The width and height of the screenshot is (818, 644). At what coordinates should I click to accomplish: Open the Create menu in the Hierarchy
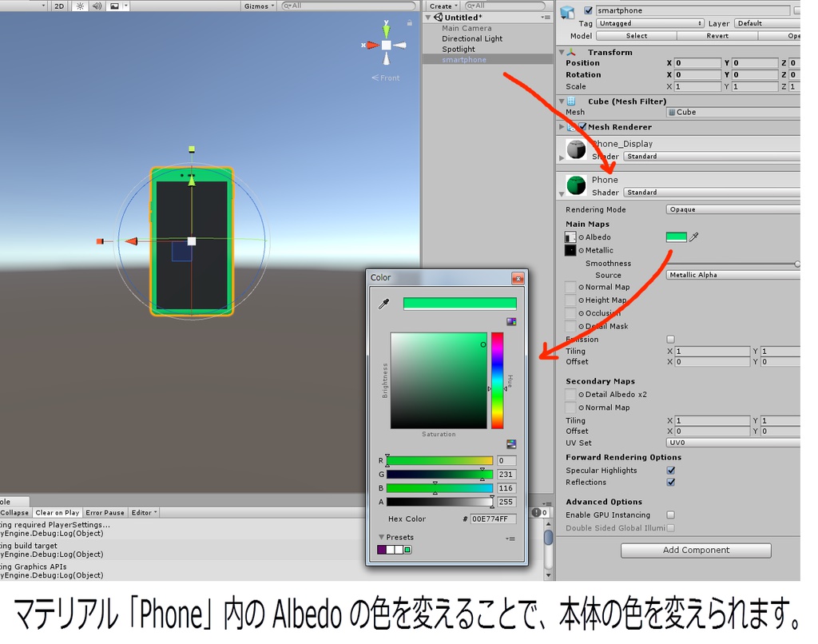pos(442,6)
